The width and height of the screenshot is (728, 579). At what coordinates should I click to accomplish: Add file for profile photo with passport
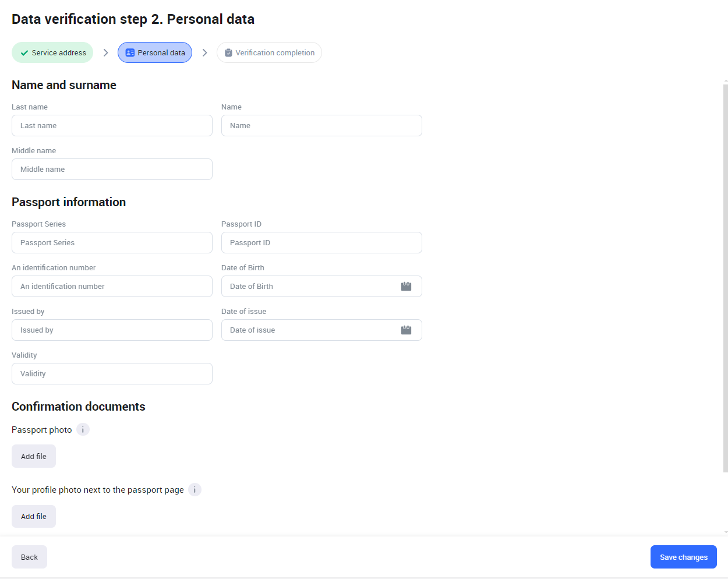(34, 517)
